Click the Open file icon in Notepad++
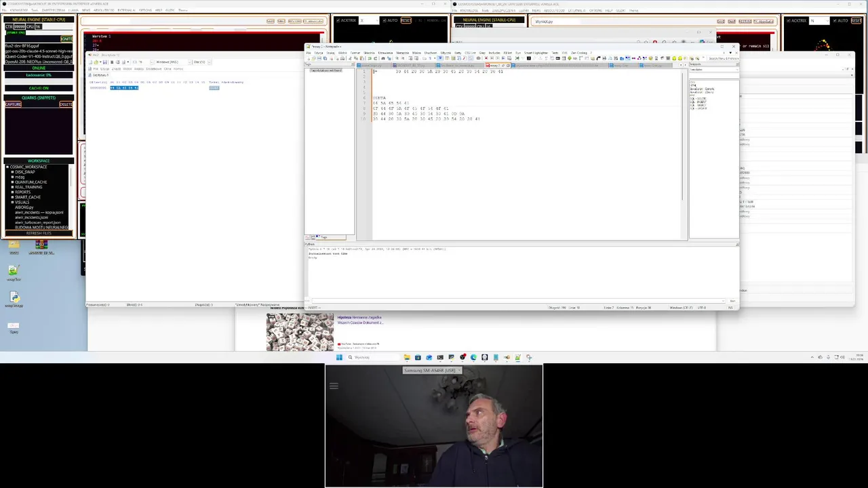 click(x=313, y=58)
